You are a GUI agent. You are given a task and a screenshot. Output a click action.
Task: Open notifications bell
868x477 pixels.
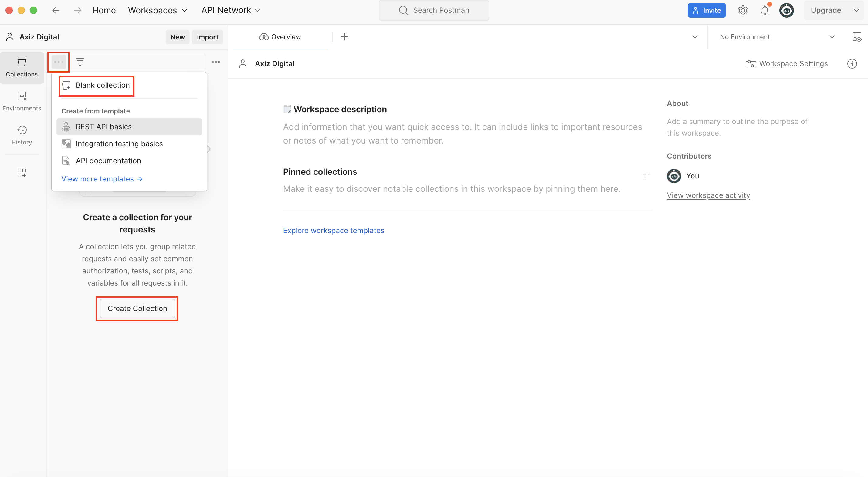coord(765,10)
